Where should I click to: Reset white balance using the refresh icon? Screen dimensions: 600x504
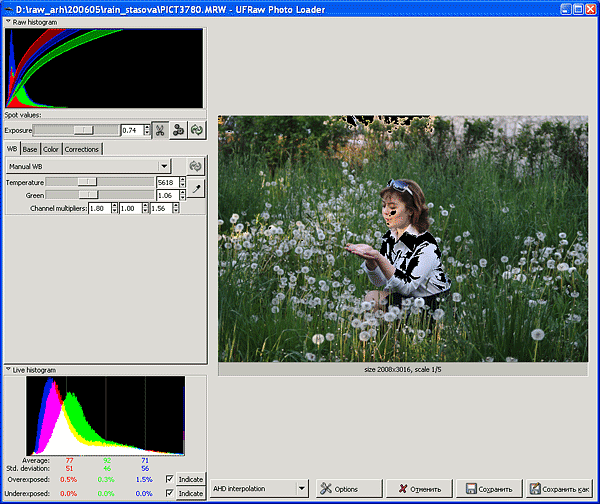pos(196,166)
